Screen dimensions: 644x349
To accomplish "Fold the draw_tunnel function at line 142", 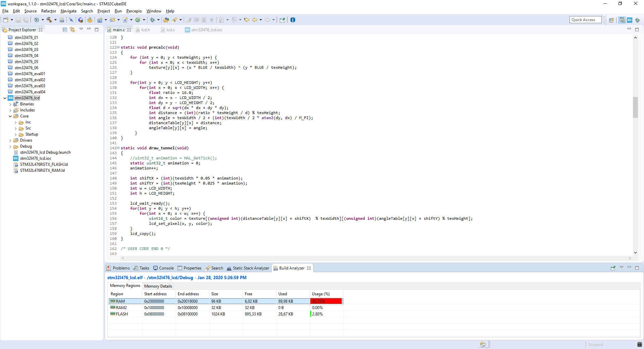I will pos(118,148).
